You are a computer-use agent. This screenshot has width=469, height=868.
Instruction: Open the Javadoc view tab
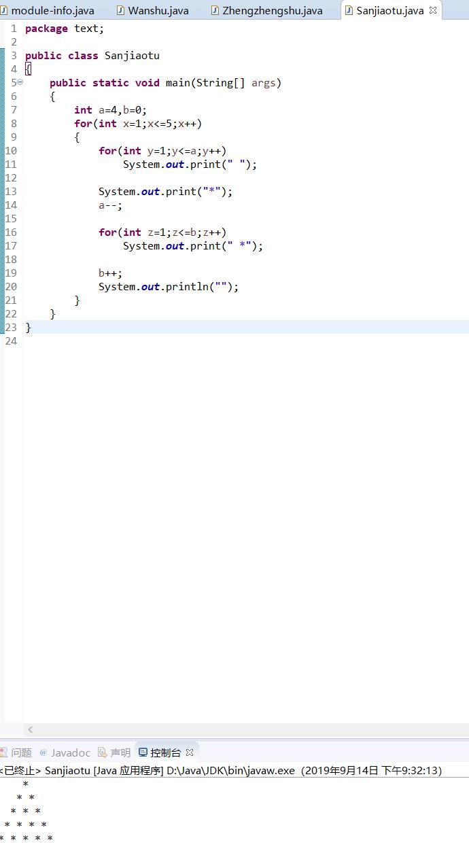65,752
